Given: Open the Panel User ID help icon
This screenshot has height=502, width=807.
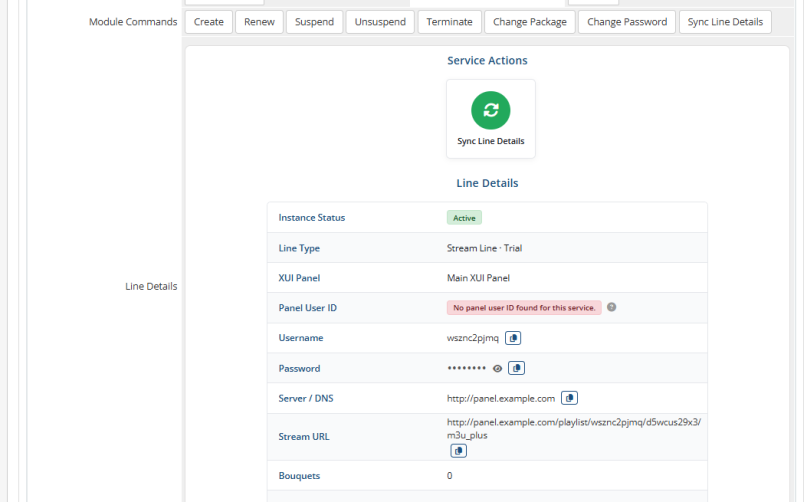Looking at the screenshot, I should [611, 307].
